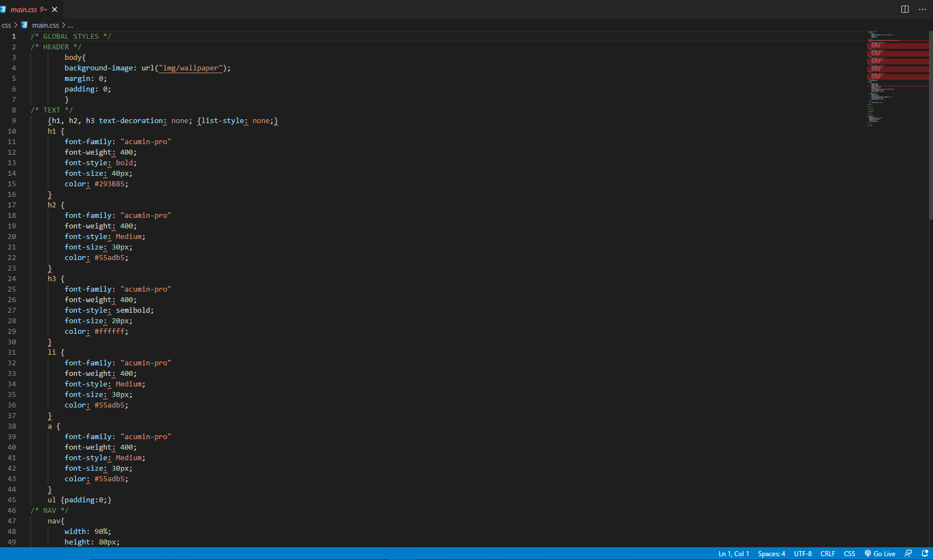Click the ul {padding:0;} rule
The height and width of the screenshot is (560, 933).
point(79,500)
